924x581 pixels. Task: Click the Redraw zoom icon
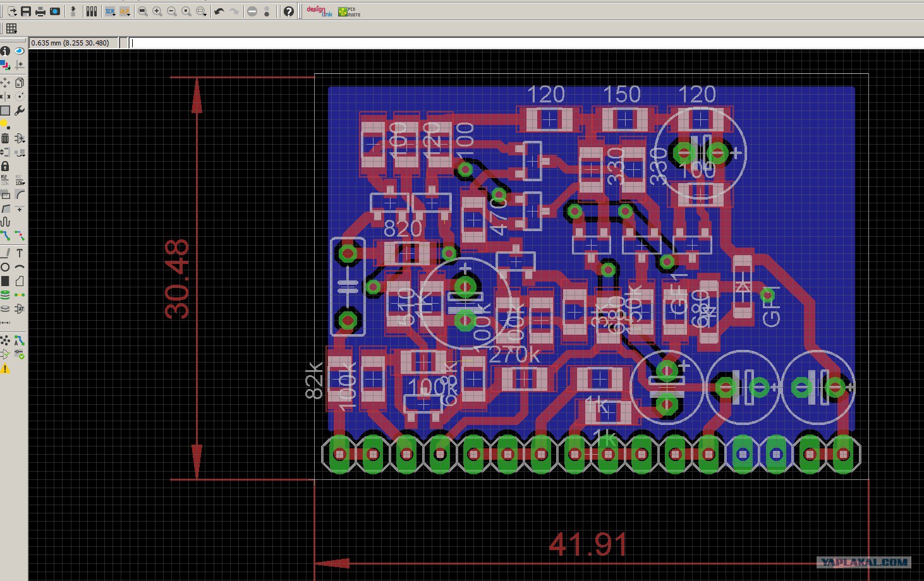186,11
